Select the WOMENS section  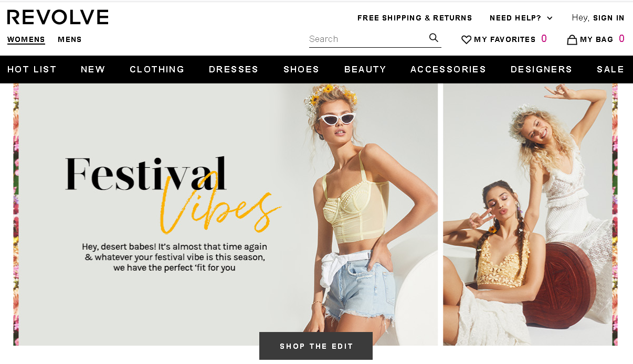pyautogui.click(x=26, y=39)
